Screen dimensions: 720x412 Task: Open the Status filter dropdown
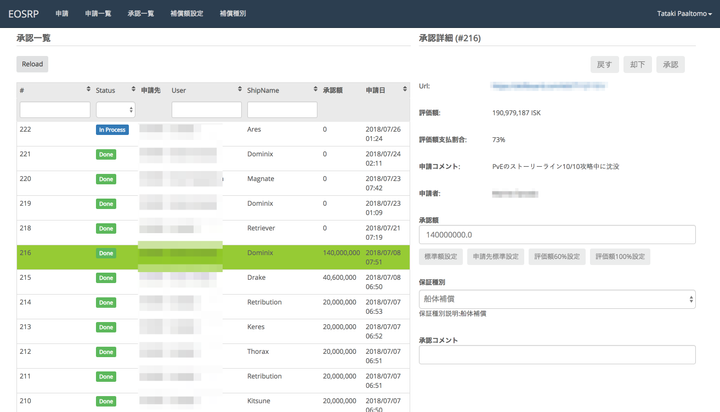(x=115, y=109)
